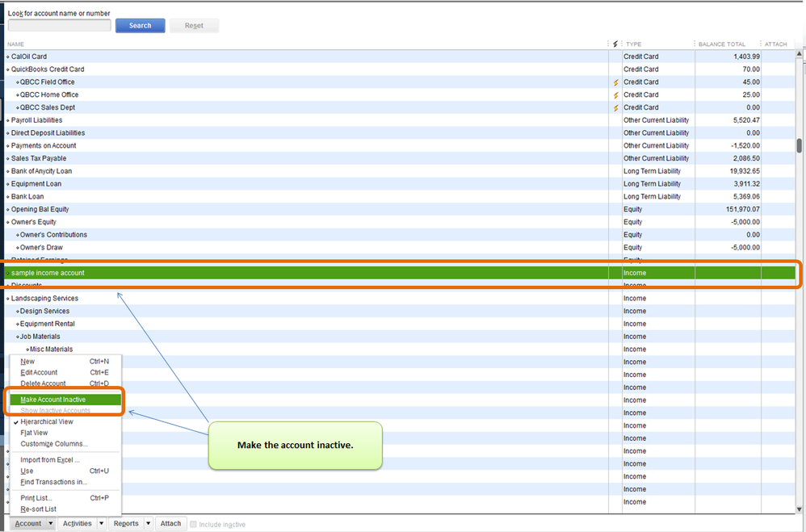
Task: Select Opening Bal Equity account
Action: (400, 209)
